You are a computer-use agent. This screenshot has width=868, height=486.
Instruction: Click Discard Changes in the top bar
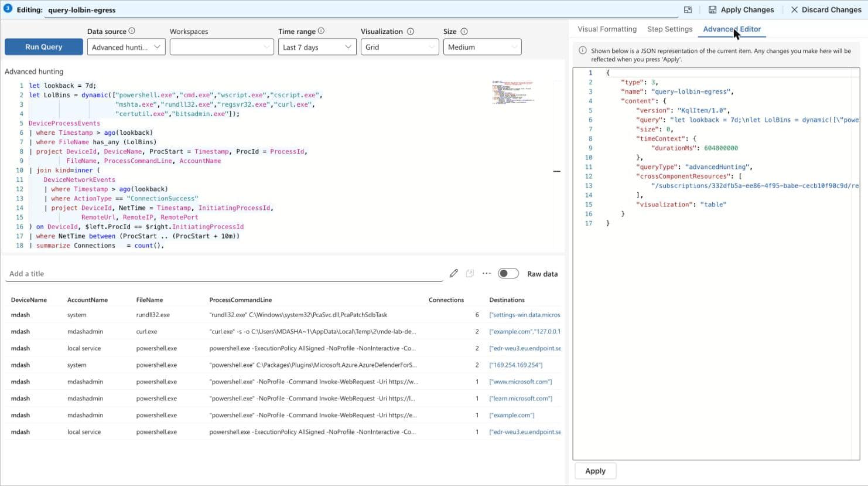826,9
